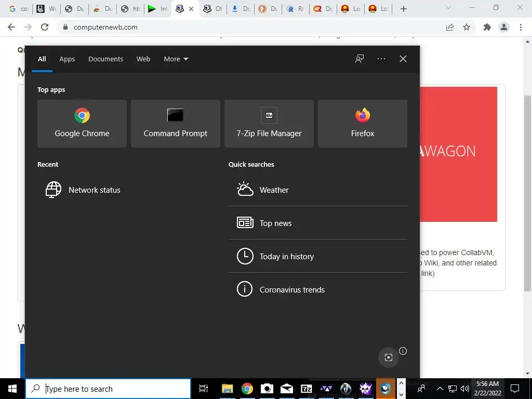The height and width of the screenshot is (399, 532).
Task: Open Today in history quick search
Action: (318, 256)
